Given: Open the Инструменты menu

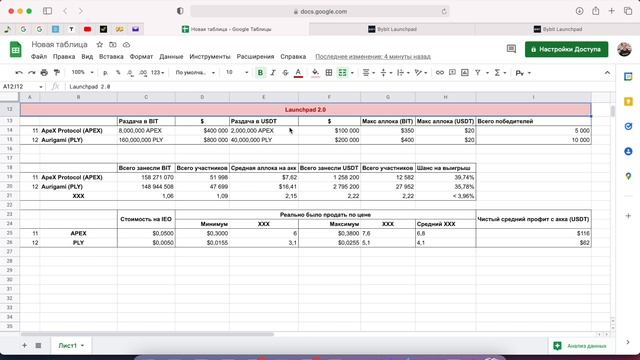Looking at the screenshot, I should click(x=210, y=56).
